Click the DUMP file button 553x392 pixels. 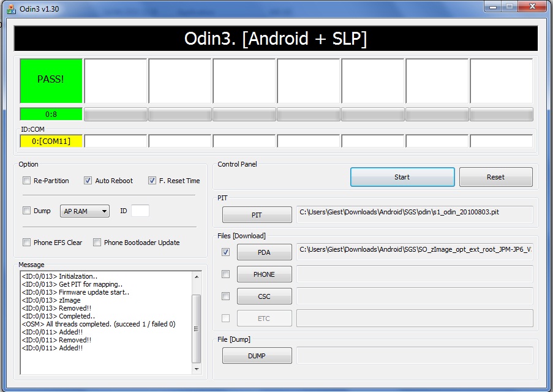(257, 356)
